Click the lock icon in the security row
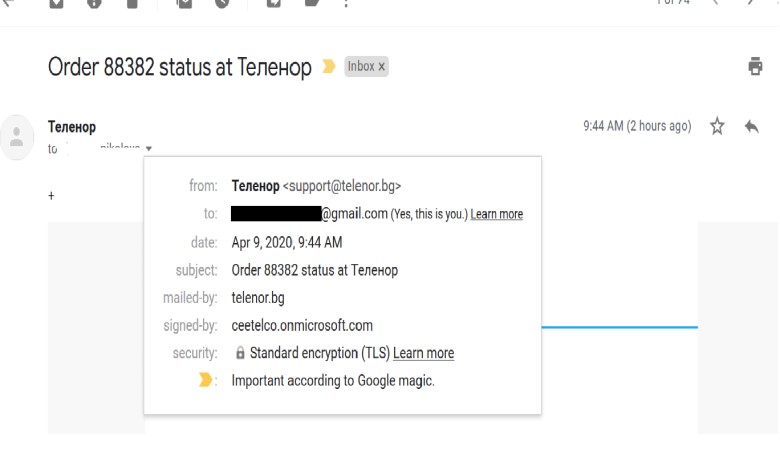780x470 pixels. click(x=240, y=353)
